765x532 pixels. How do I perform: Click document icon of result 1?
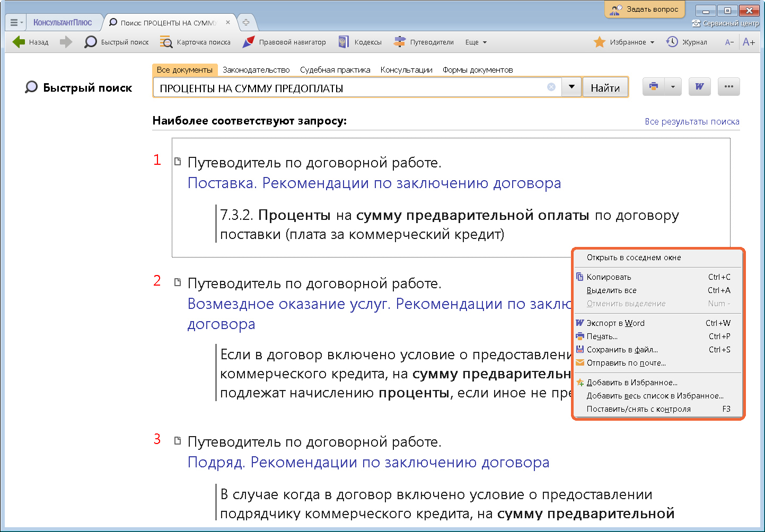tap(178, 162)
